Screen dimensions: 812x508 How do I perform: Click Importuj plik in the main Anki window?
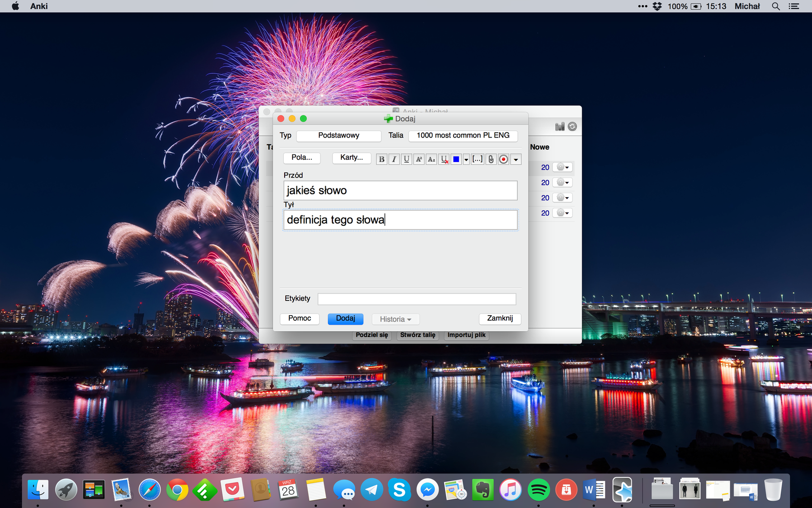coord(466,335)
